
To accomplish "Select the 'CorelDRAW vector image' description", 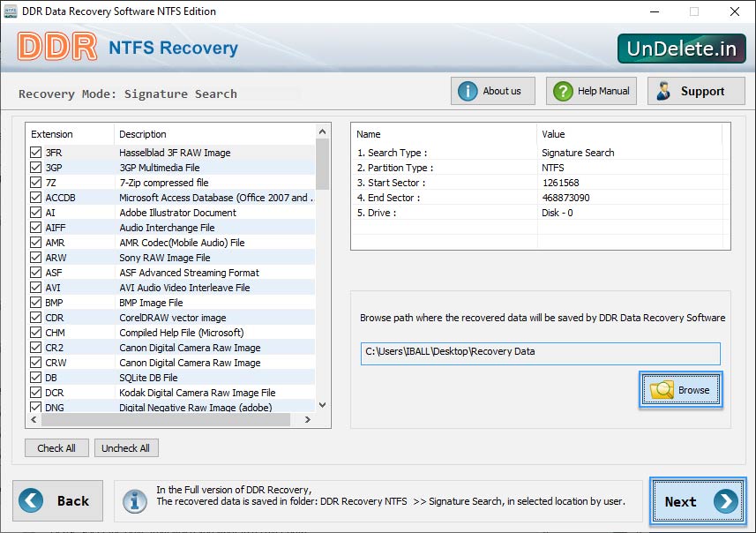I will click(173, 318).
